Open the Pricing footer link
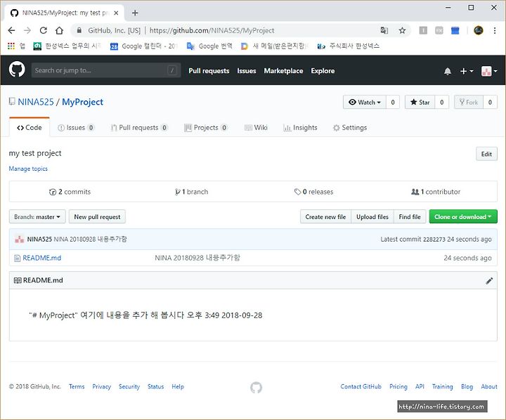This screenshot has height=420, width=506. click(x=398, y=386)
